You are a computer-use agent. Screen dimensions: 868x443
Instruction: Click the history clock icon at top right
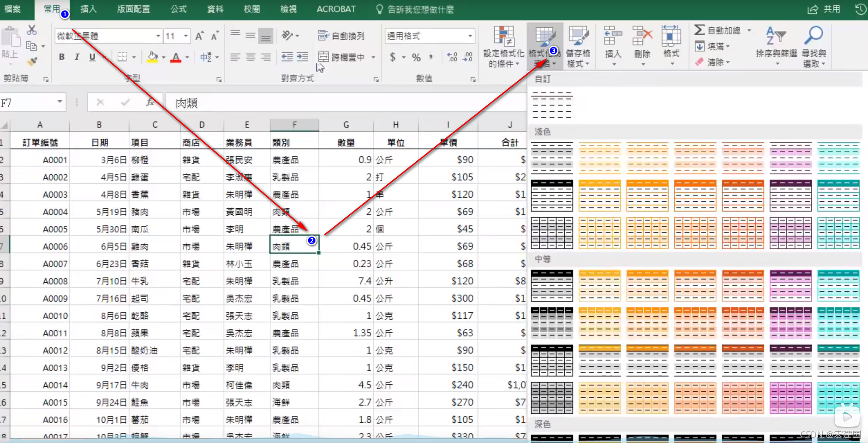click(x=860, y=9)
